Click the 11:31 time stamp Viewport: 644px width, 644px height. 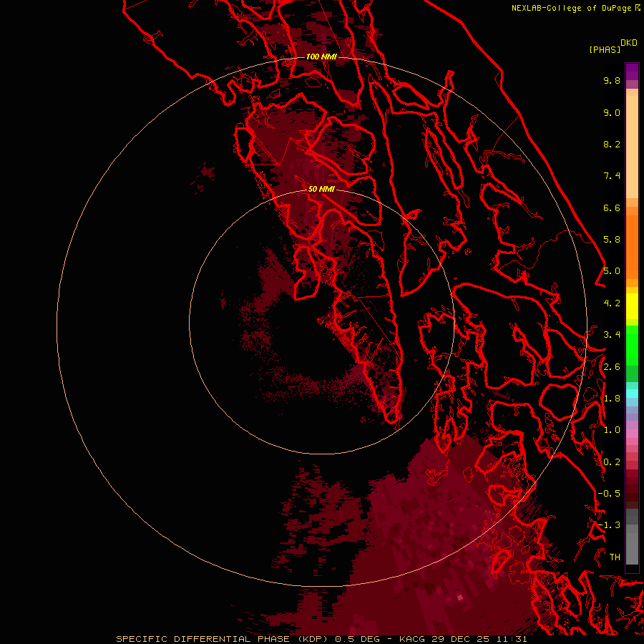510,639
